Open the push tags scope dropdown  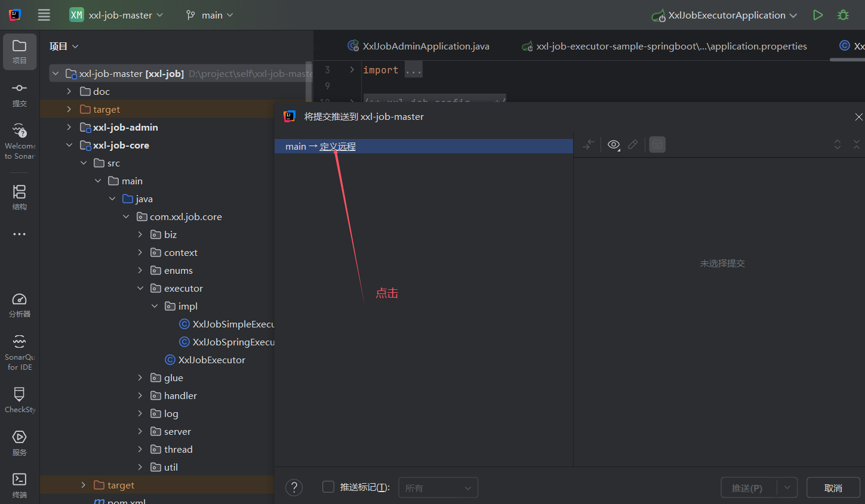(438, 488)
